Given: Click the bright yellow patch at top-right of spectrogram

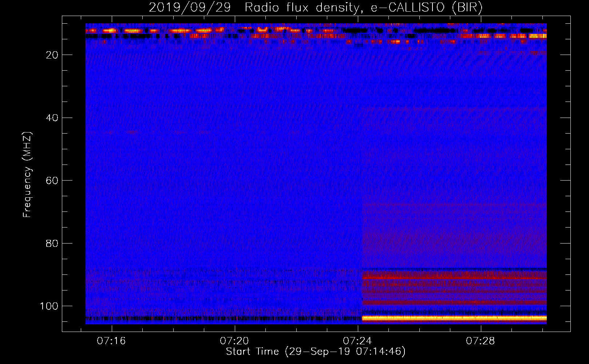Looking at the screenshot, I should [x=537, y=36].
